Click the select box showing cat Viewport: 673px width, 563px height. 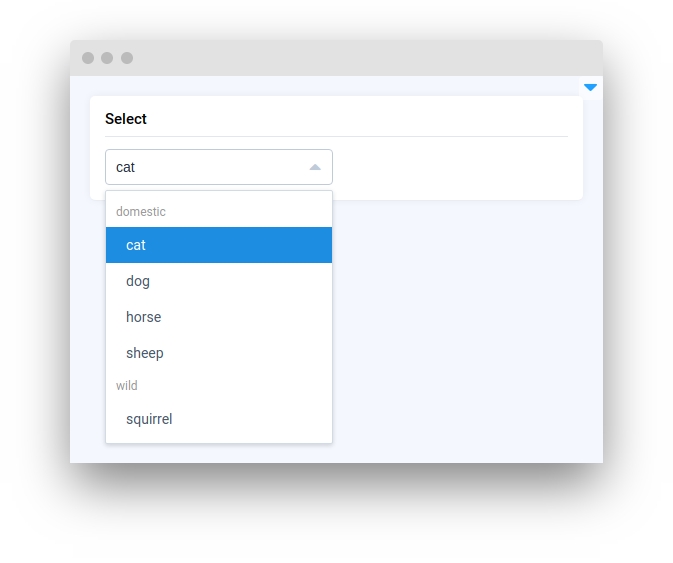coord(219,167)
